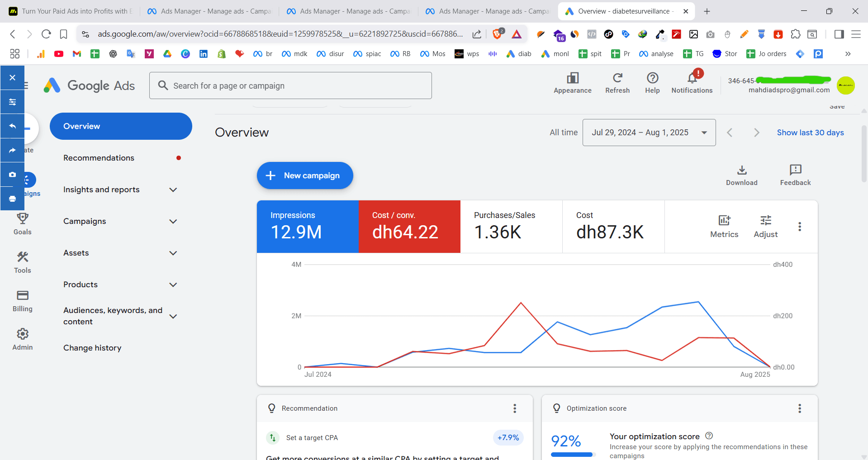
Task: Expand Audiences, keywords, and content
Action: pos(173,317)
